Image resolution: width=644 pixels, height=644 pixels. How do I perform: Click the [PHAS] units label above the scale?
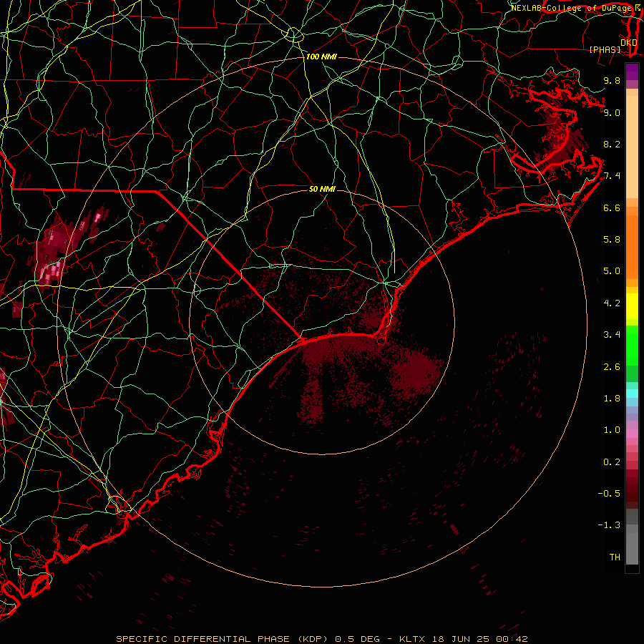point(605,49)
